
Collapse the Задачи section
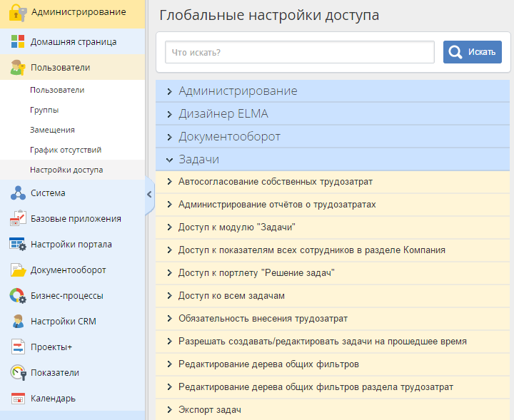[198, 160]
